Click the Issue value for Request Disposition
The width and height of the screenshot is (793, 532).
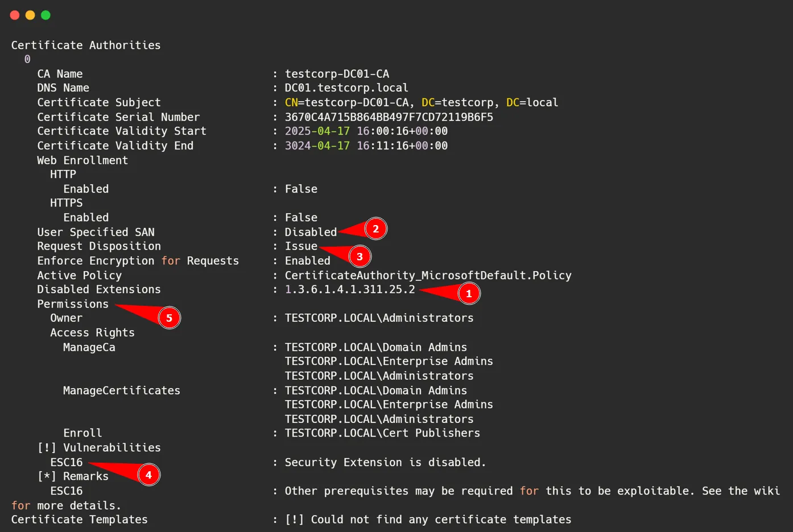click(301, 246)
